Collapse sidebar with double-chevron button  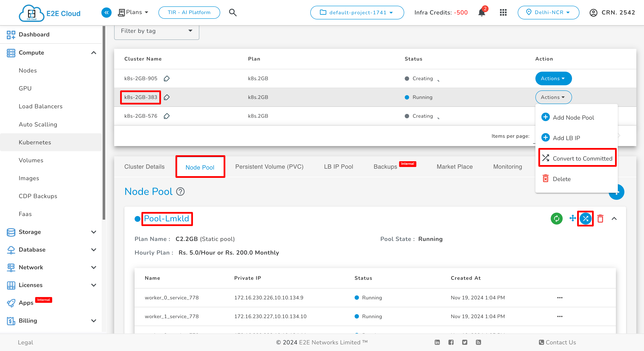[x=106, y=12]
